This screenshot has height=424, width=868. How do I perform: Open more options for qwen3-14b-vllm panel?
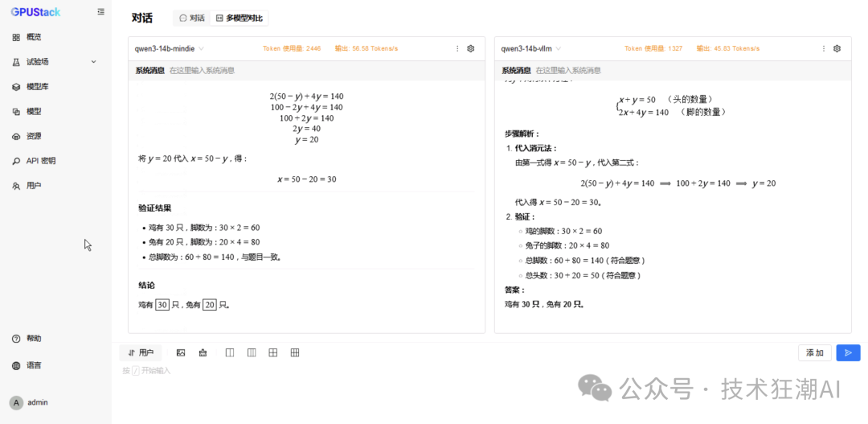tap(824, 49)
